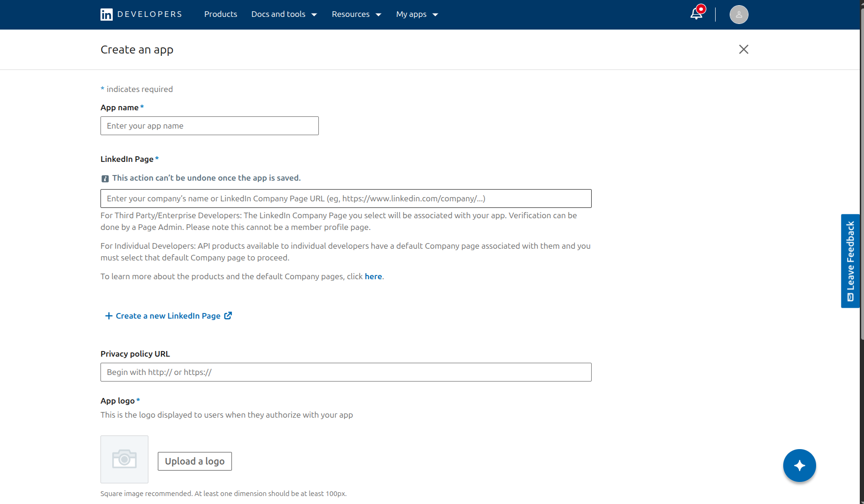Click the 'LinkedIn Page' field label
Screen dimensions: 864x504
tap(127, 159)
